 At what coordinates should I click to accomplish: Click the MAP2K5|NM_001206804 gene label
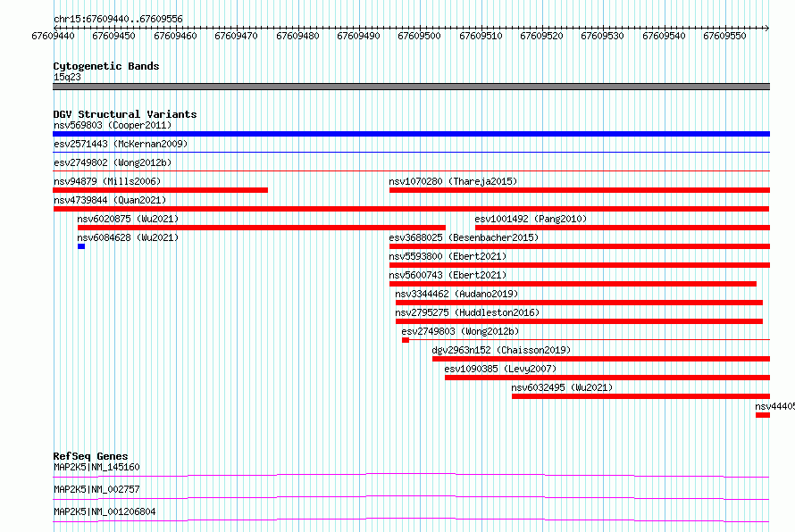(105, 511)
